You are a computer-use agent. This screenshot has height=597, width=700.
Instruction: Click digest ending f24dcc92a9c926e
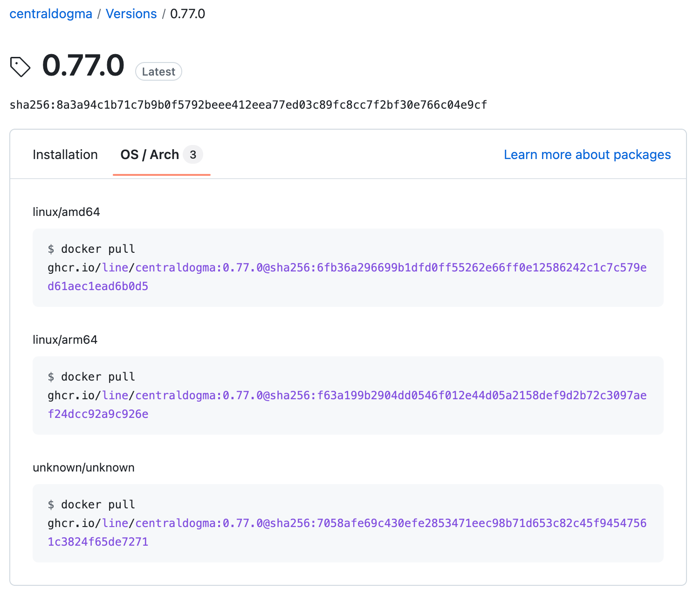[98, 414]
